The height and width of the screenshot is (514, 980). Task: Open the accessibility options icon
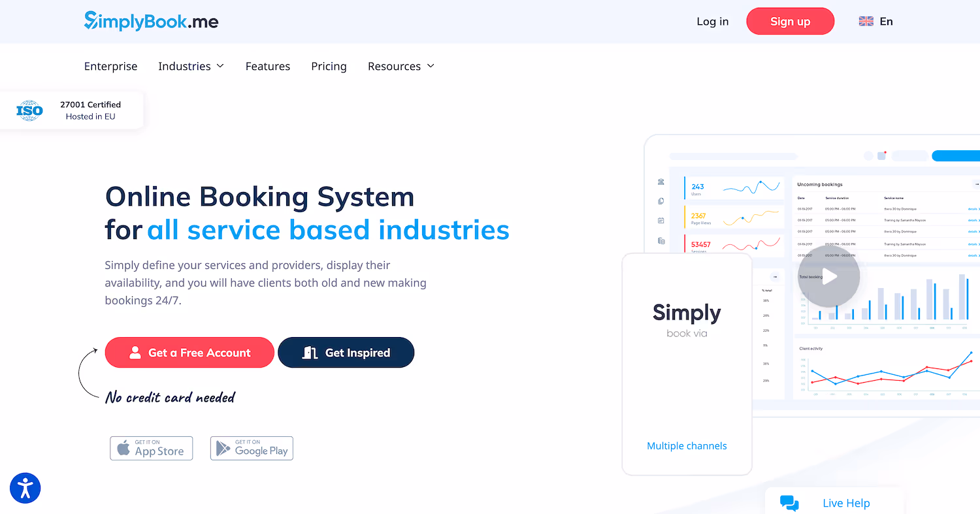pos(25,488)
